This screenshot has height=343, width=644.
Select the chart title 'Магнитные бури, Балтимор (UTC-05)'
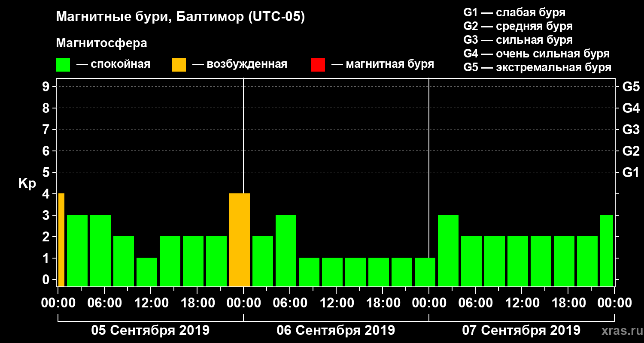tap(180, 18)
